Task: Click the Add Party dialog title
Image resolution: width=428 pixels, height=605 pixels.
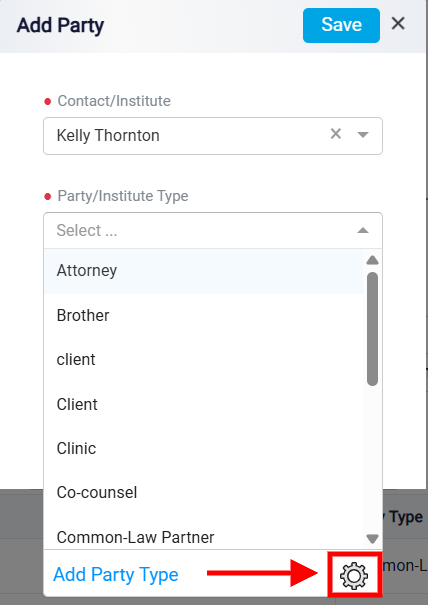Action: (x=60, y=25)
